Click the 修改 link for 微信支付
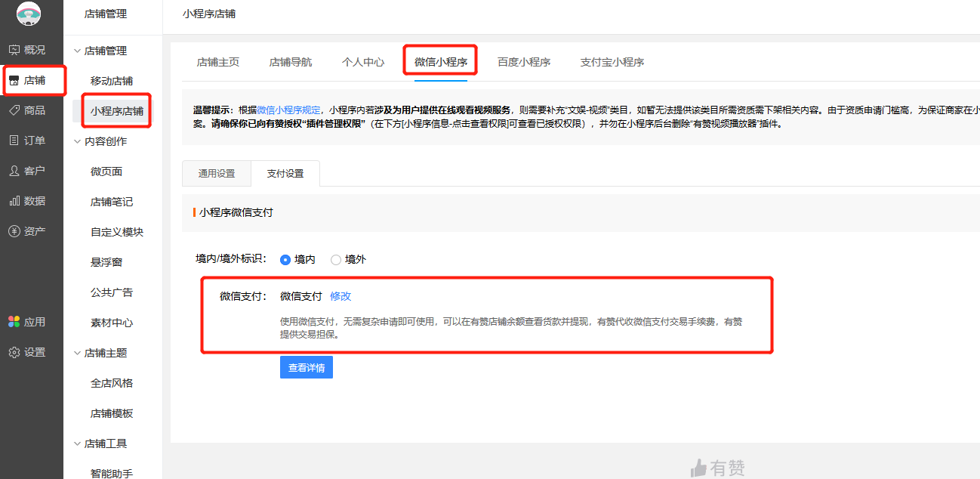Viewport: 980px width, 479px height. tap(341, 296)
